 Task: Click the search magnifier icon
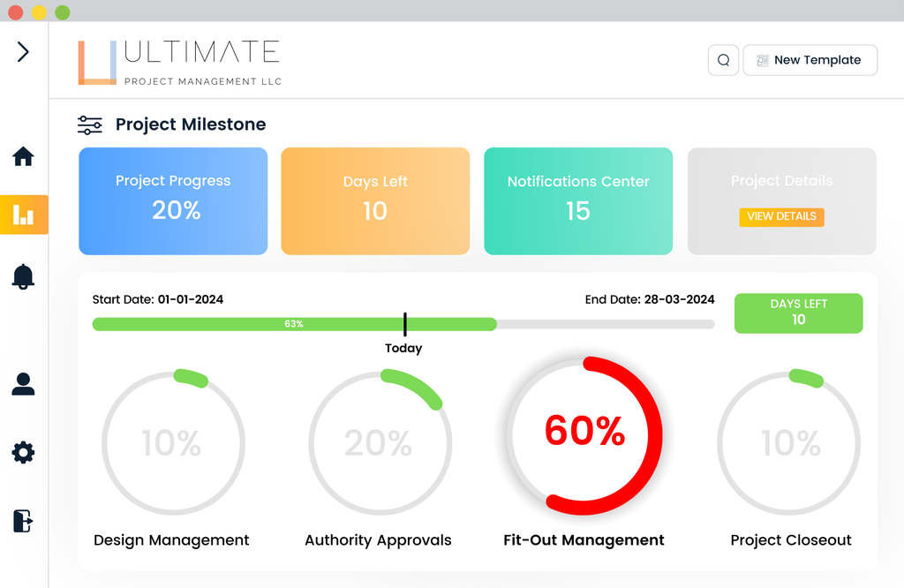723,60
